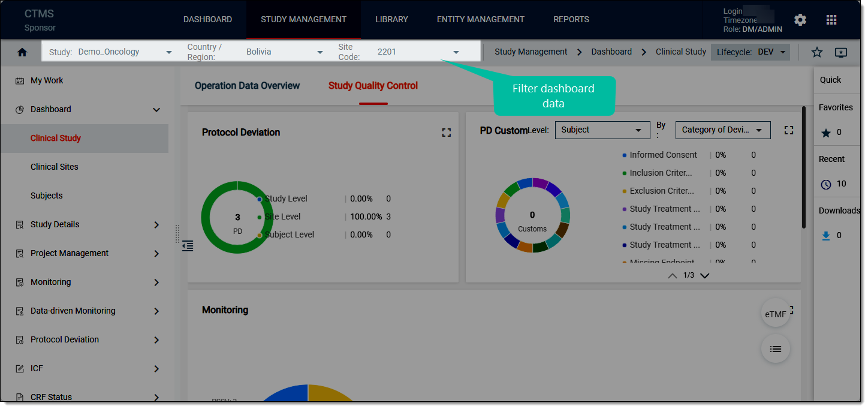Open the LIBRARY top menu
The image size is (868, 409).
391,20
